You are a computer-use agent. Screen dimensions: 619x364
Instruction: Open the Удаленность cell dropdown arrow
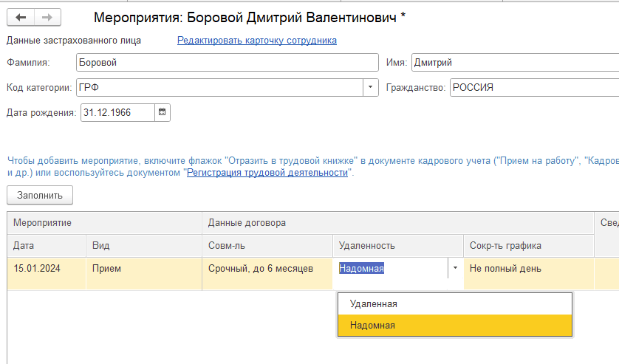pos(455,269)
